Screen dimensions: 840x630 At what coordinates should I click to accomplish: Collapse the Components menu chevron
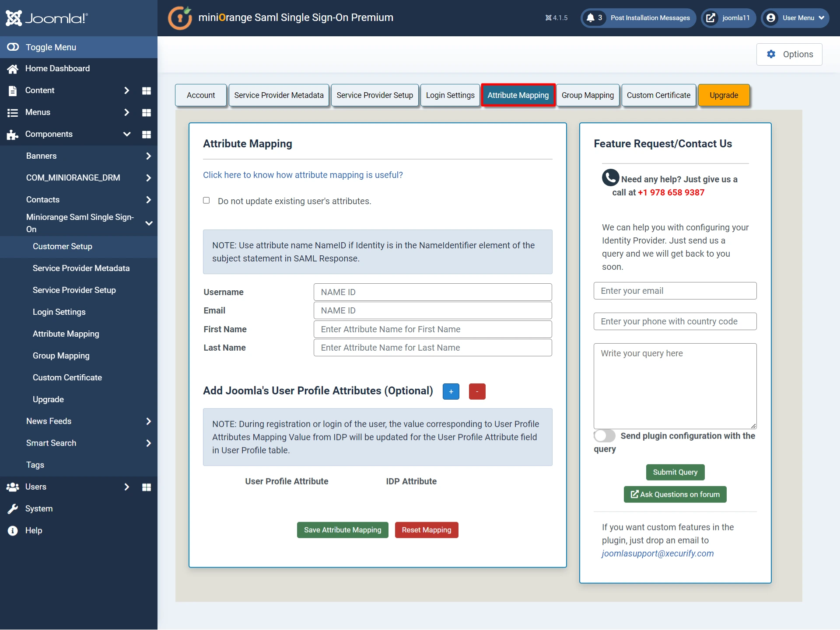tap(126, 134)
